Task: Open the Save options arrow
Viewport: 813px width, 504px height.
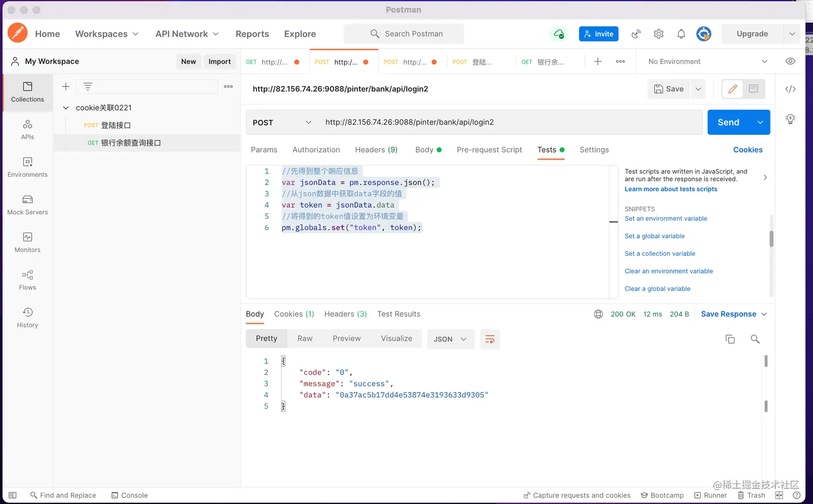Action: coord(698,89)
